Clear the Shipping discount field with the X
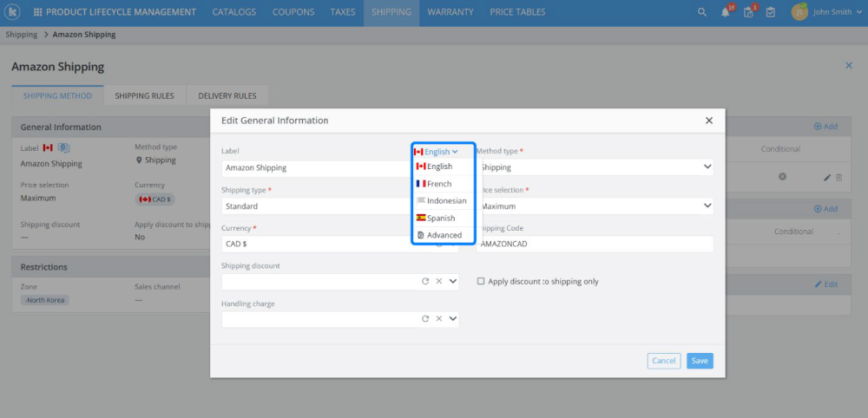The image size is (868, 418). 439,282
